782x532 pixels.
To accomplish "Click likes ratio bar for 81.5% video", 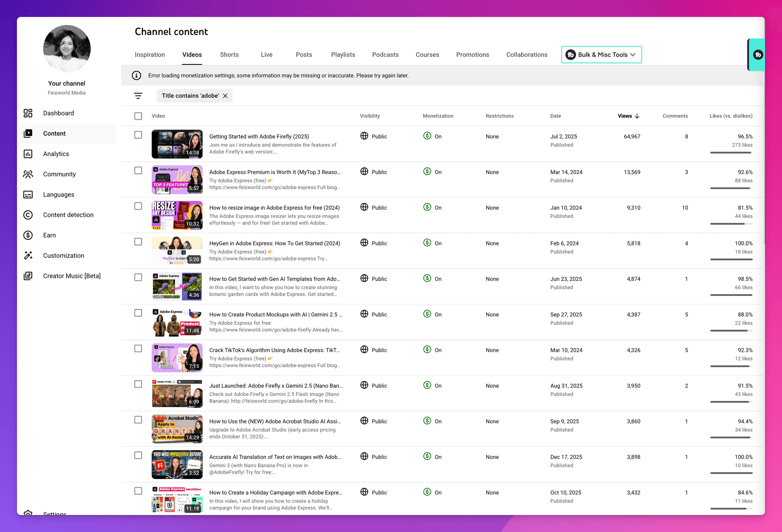I will [731, 224].
